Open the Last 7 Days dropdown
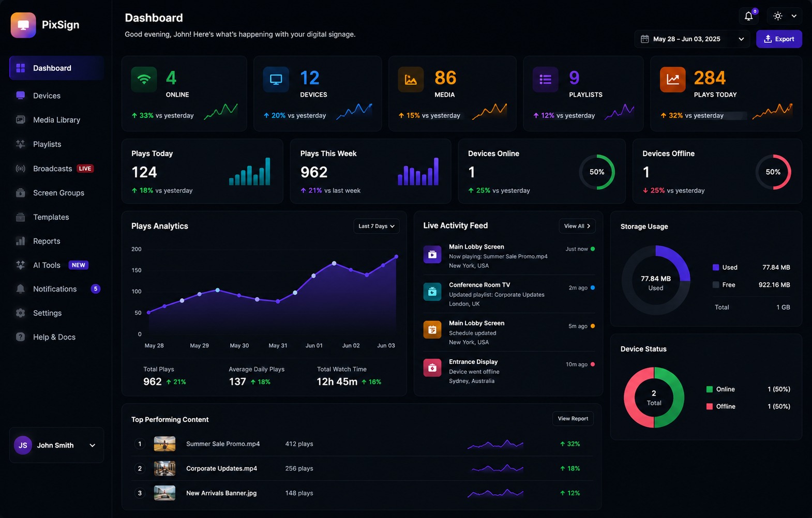The height and width of the screenshot is (518, 812). pos(377,226)
